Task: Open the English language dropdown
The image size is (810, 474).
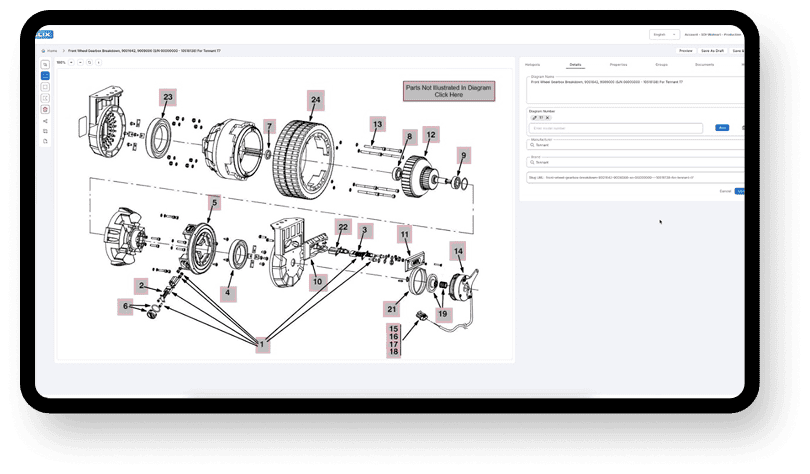Action: pos(664,35)
